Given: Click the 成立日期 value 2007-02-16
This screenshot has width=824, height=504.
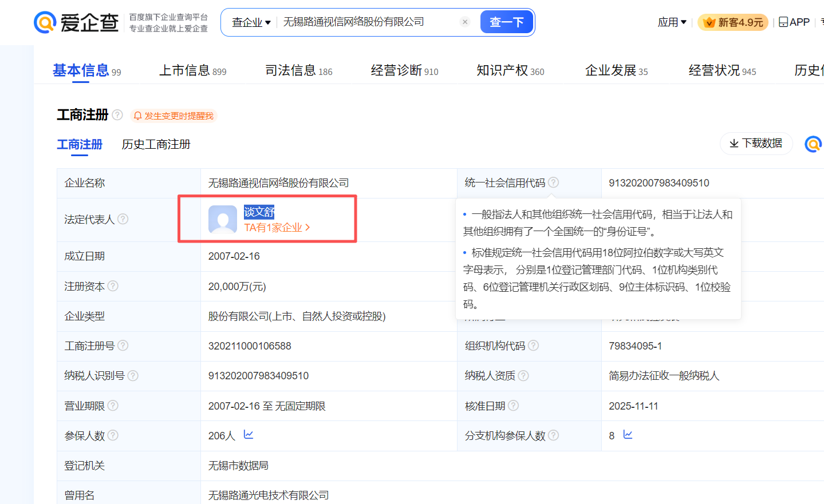Looking at the screenshot, I should click(x=234, y=256).
